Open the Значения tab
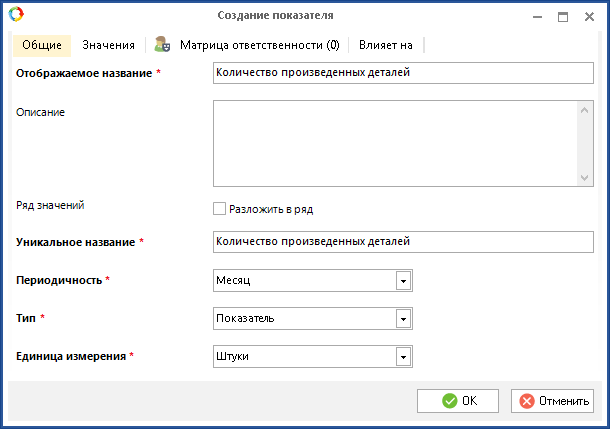Screen dimensions: 610x429 [108, 45]
